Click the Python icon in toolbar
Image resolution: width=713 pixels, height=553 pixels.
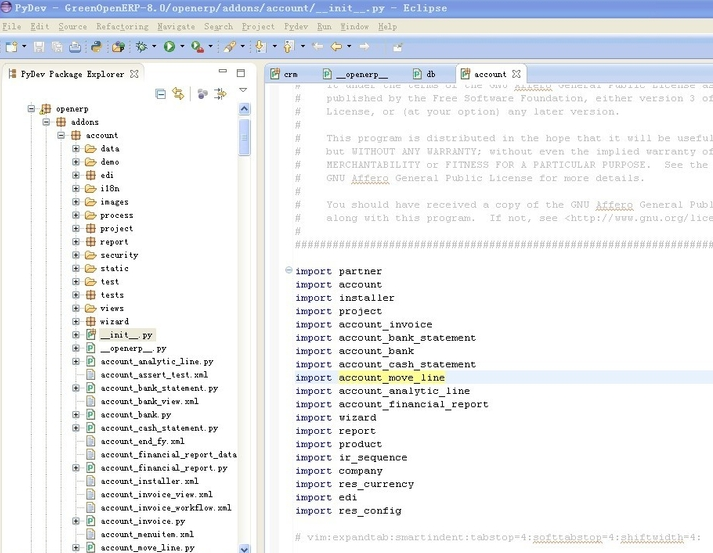96,46
